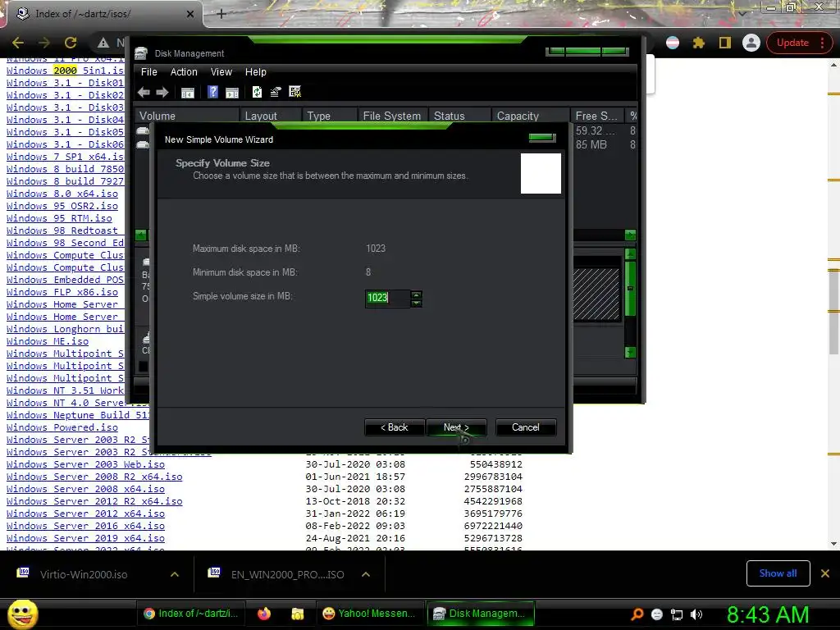The width and height of the screenshot is (840, 630).
Task: Open the browser Extensions puzzle icon
Action: pyautogui.click(x=699, y=43)
